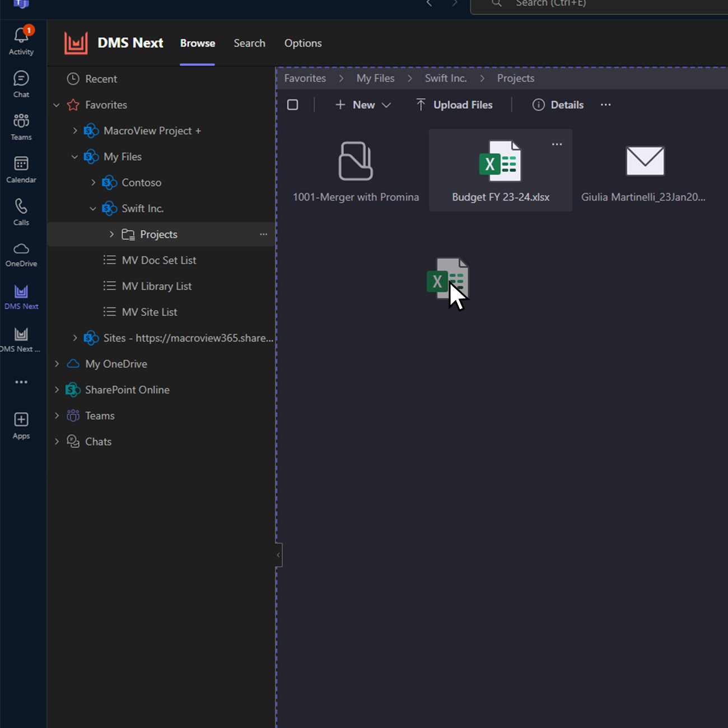Collapse the Favorites tree node
The width and height of the screenshot is (728, 728).
[x=57, y=105]
